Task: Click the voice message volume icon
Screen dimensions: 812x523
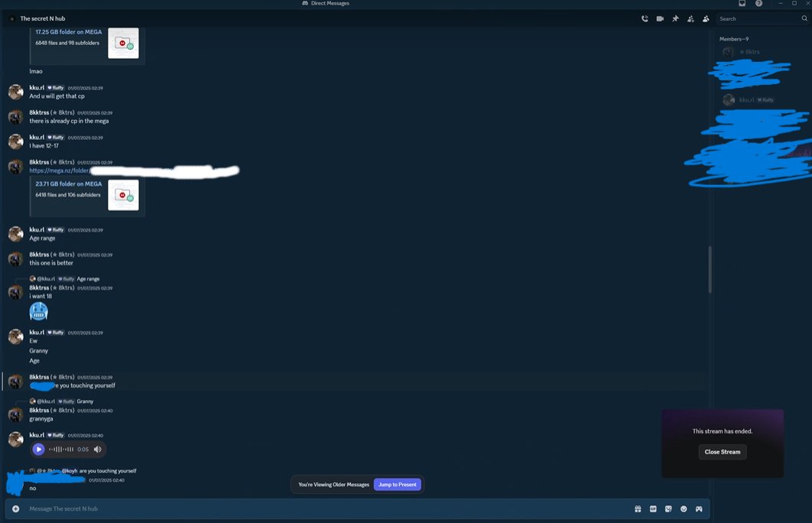Action: [x=97, y=450]
